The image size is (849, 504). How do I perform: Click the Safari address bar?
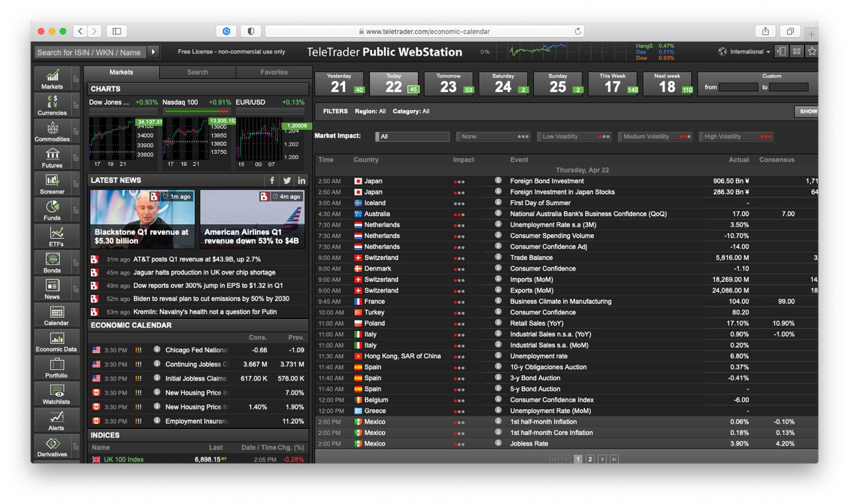(424, 31)
